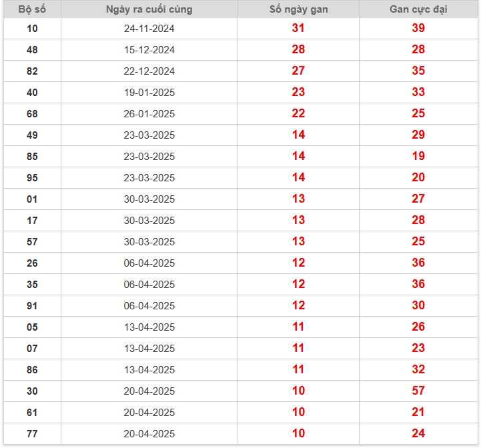This screenshot has height=448, width=481.
Task: Select number 48 in the Bộ số column
Action: [x=32, y=50]
